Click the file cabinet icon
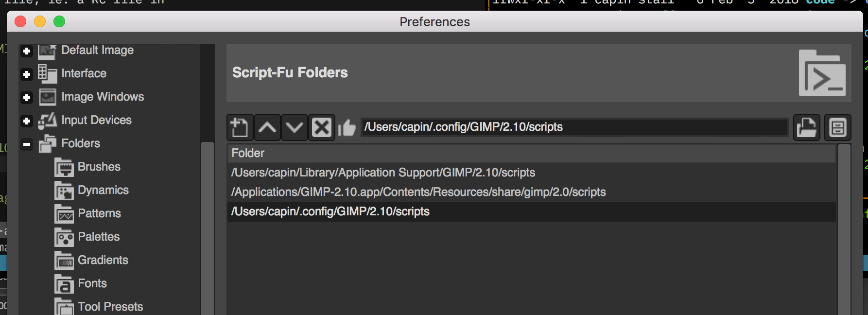Image resolution: width=868 pixels, height=315 pixels. pos(837,127)
